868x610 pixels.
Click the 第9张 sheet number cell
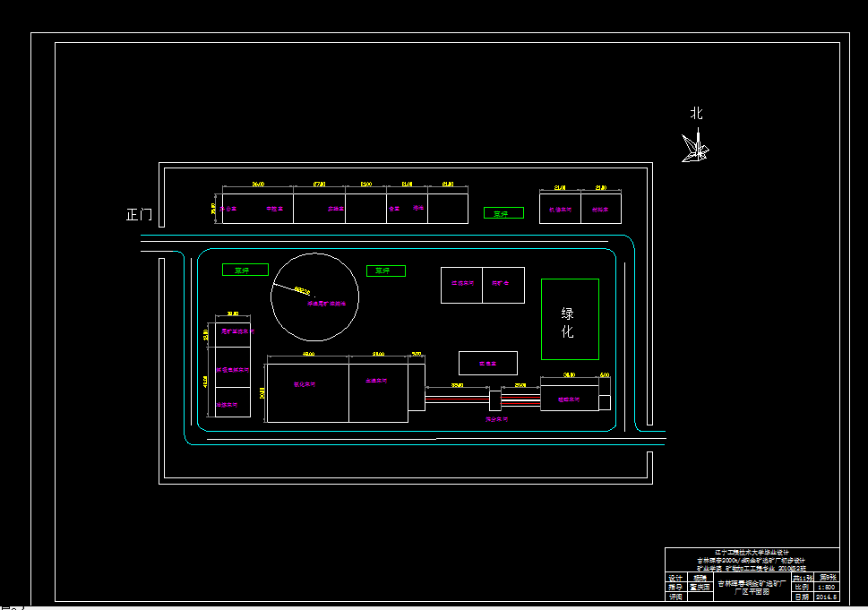[827, 578]
